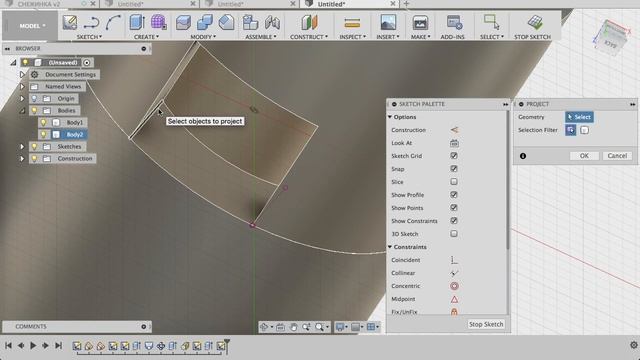The image size is (640, 360).
Task: Click the Stop Sketch button in palette
Action: pos(486,324)
